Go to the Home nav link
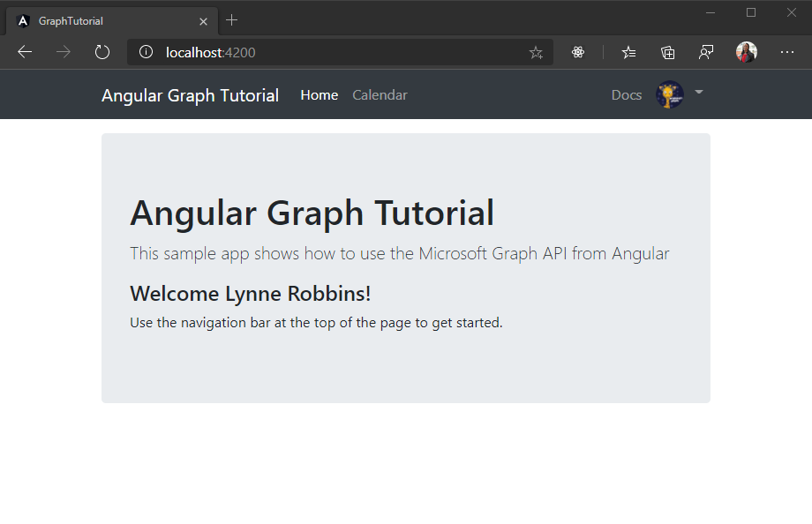The height and width of the screenshot is (524, 812). tap(319, 95)
